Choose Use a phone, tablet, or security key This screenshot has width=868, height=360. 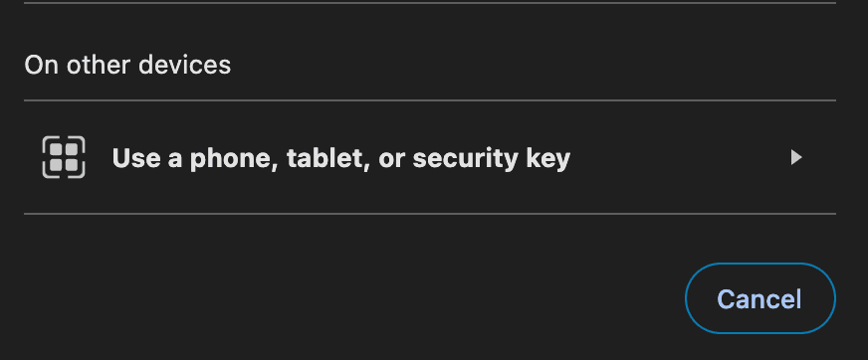(x=430, y=157)
